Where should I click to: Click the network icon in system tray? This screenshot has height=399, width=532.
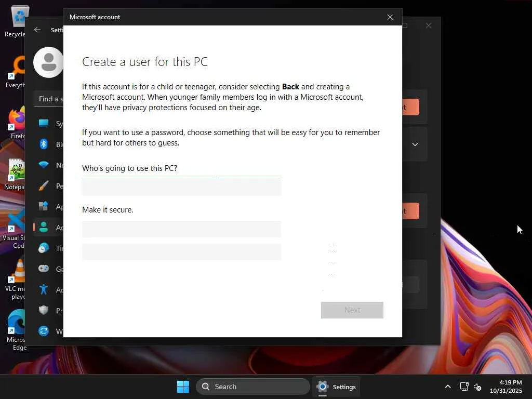[464, 387]
